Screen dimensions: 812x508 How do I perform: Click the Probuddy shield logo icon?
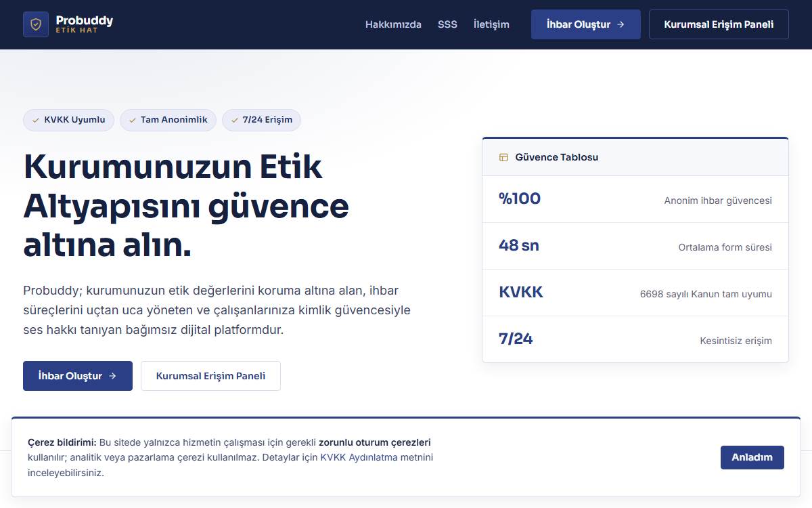tap(36, 24)
